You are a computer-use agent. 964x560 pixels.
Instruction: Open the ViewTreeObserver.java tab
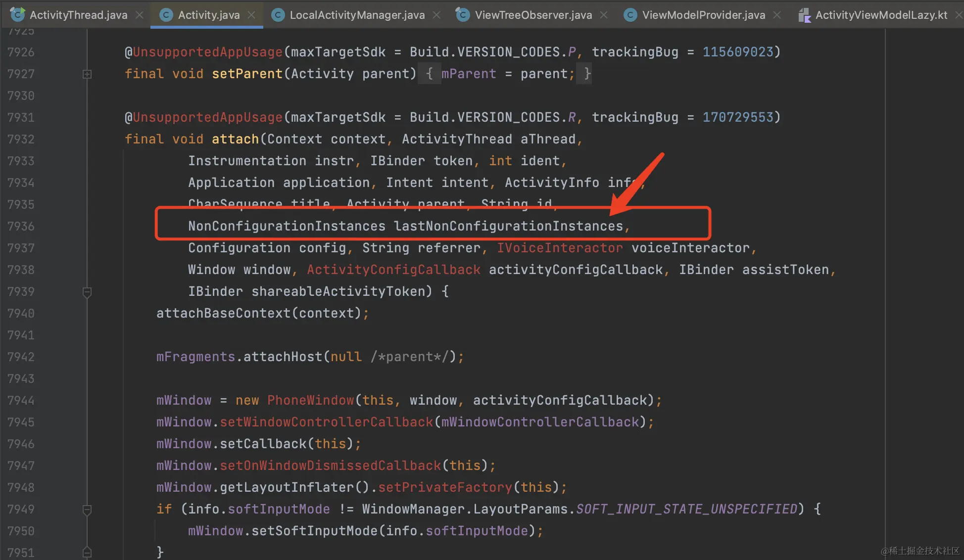coord(533,15)
